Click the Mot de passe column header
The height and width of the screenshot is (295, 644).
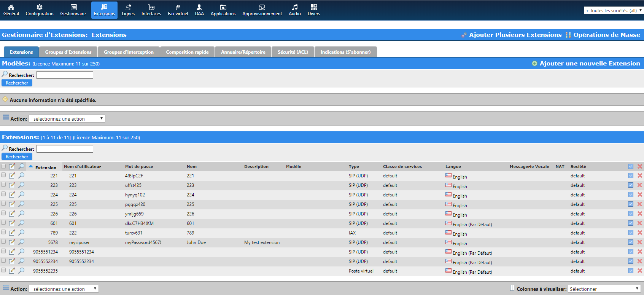[139, 167]
